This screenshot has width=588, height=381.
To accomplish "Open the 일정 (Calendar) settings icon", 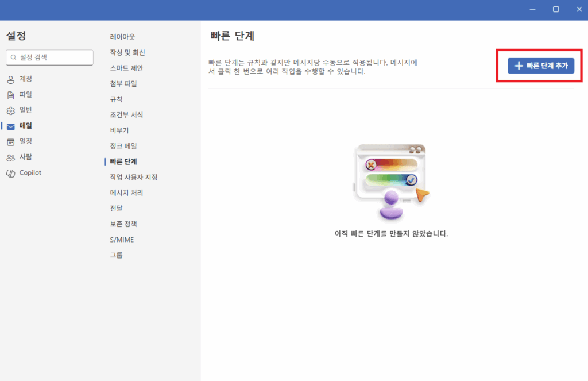I will (10, 141).
